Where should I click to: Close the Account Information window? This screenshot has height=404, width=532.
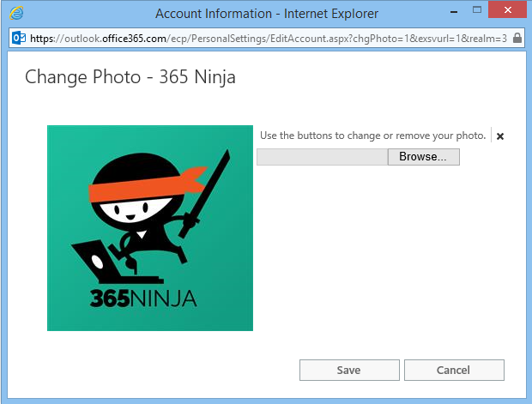click(x=508, y=9)
